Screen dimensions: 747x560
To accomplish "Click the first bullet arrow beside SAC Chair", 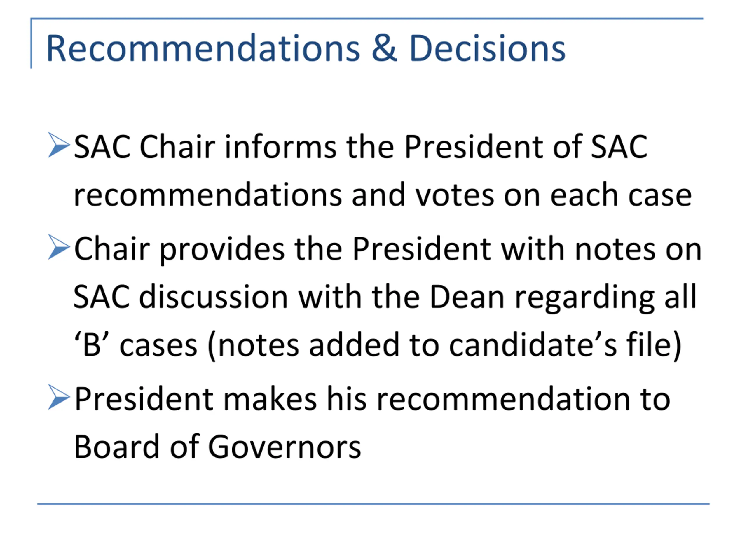I will pos(59,145).
